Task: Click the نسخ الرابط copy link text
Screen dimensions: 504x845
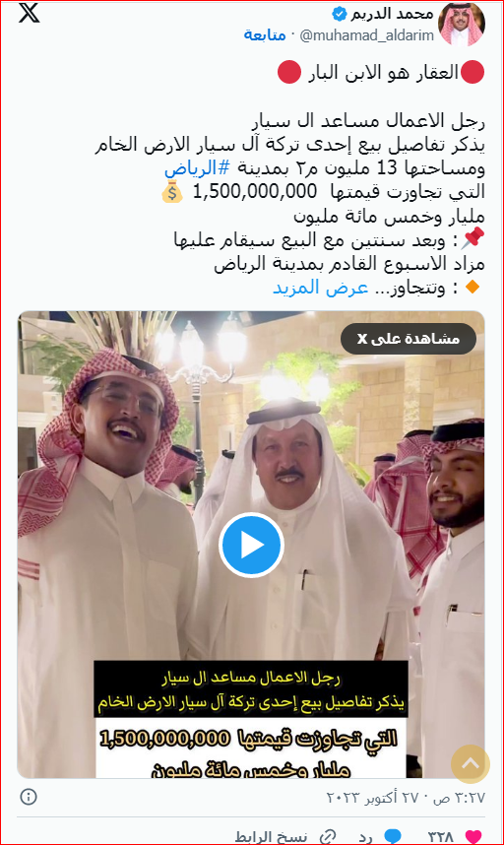Action: click(x=271, y=837)
